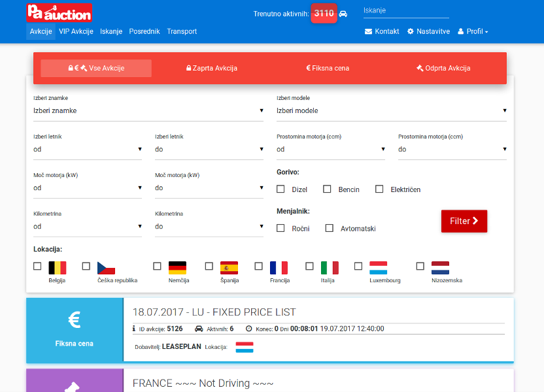
Task: Open the Kontakt link
Action: click(x=382, y=31)
